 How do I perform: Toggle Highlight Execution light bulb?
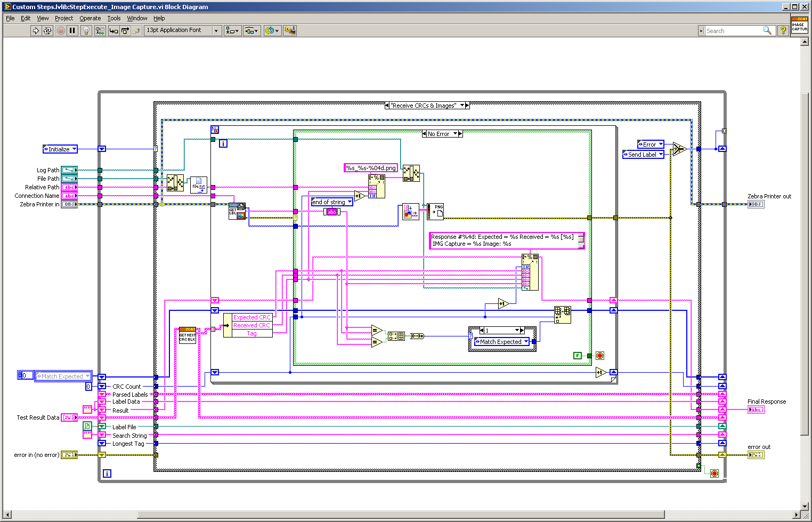[x=86, y=30]
